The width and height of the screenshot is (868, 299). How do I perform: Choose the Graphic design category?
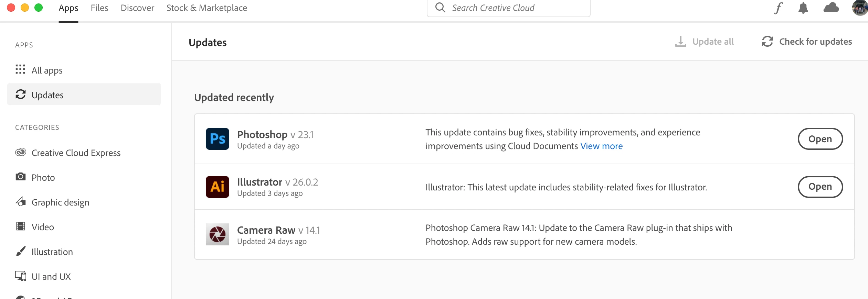click(x=60, y=202)
